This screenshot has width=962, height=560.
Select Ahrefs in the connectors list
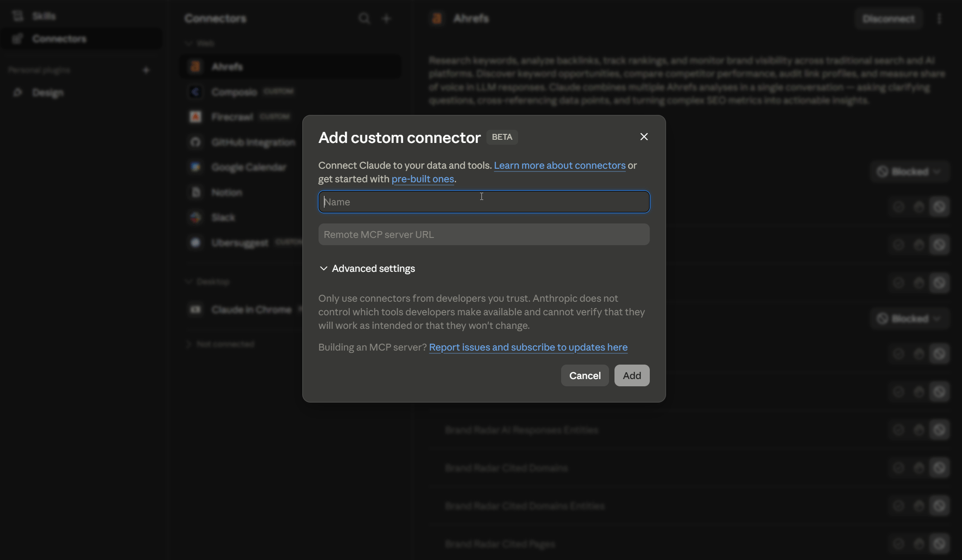click(290, 66)
